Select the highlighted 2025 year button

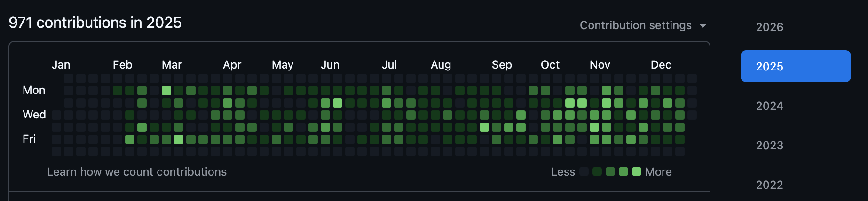pyautogui.click(x=795, y=66)
